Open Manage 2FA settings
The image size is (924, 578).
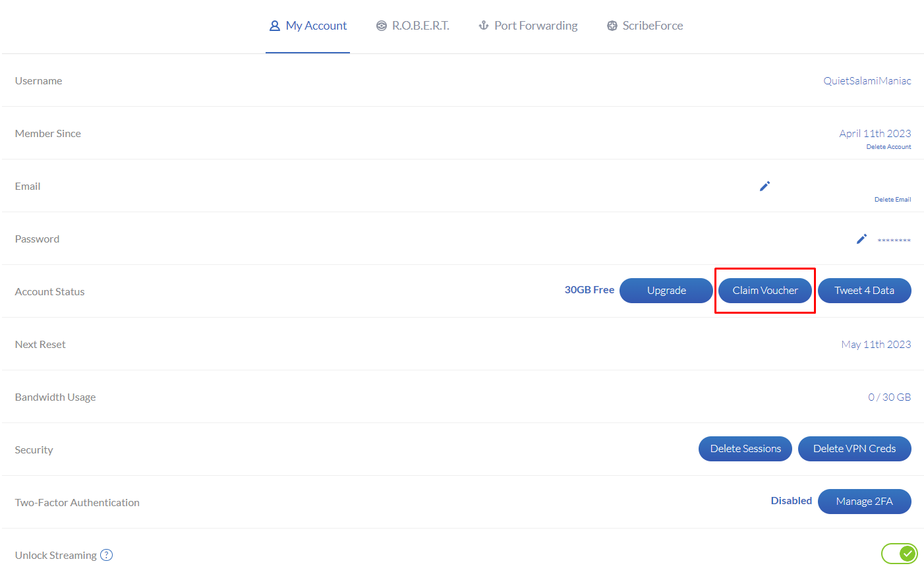tap(864, 502)
